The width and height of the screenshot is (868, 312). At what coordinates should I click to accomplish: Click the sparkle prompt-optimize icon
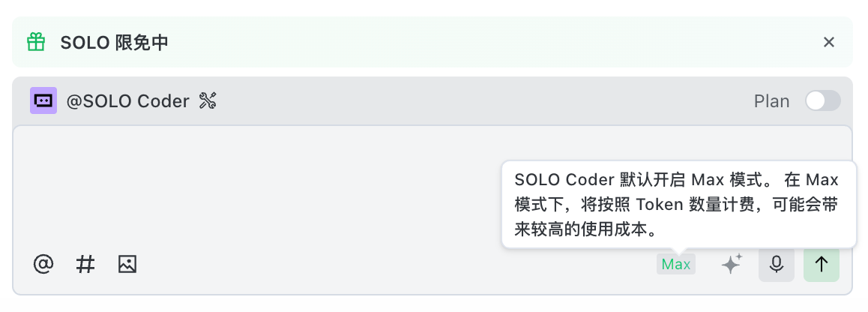tap(732, 264)
